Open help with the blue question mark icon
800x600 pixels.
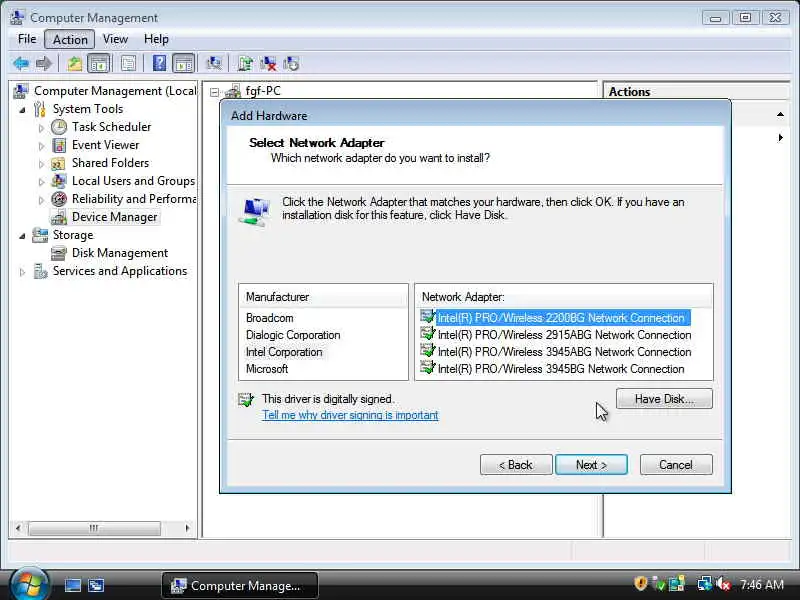pos(159,63)
